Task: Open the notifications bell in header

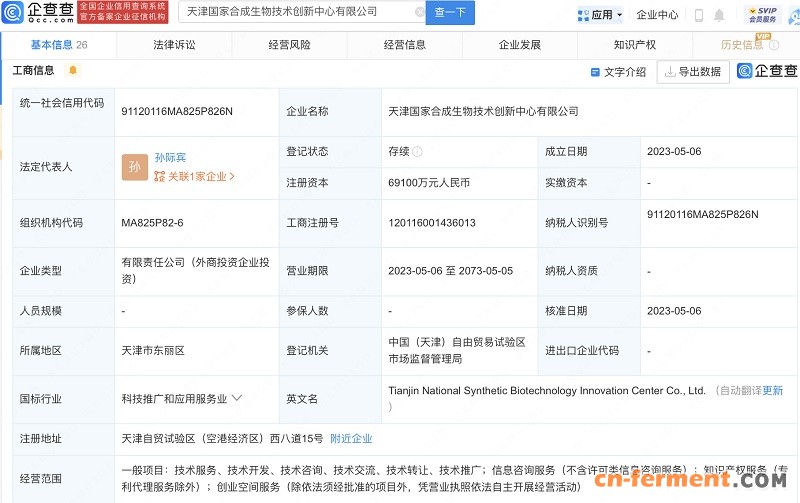Action: pos(719,15)
